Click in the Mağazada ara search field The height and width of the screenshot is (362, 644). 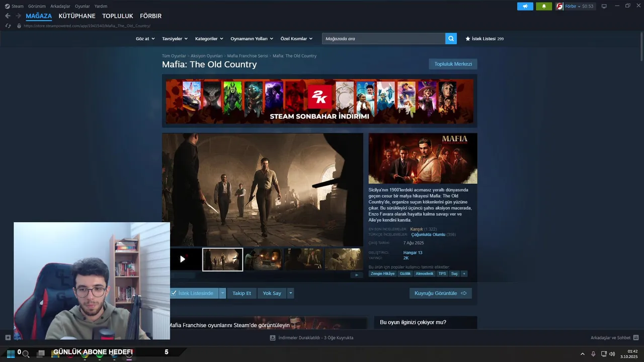pos(383,39)
